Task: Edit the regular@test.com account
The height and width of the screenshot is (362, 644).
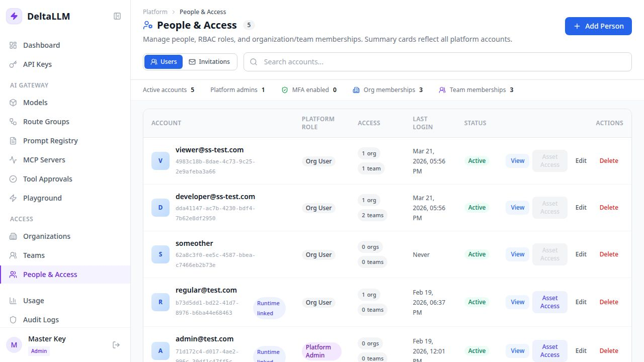Action: coord(581,302)
